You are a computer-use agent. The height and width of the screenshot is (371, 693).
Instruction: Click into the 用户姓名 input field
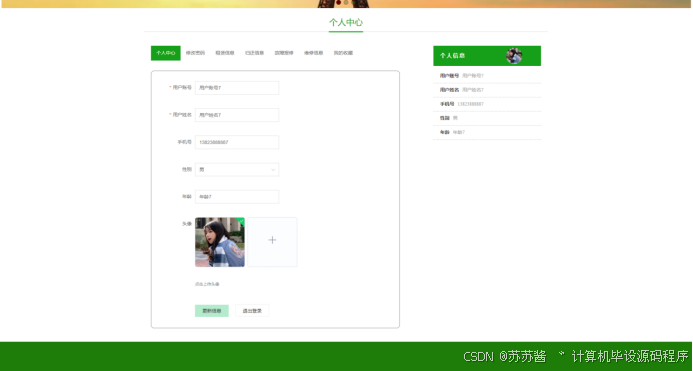click(237, 115)
